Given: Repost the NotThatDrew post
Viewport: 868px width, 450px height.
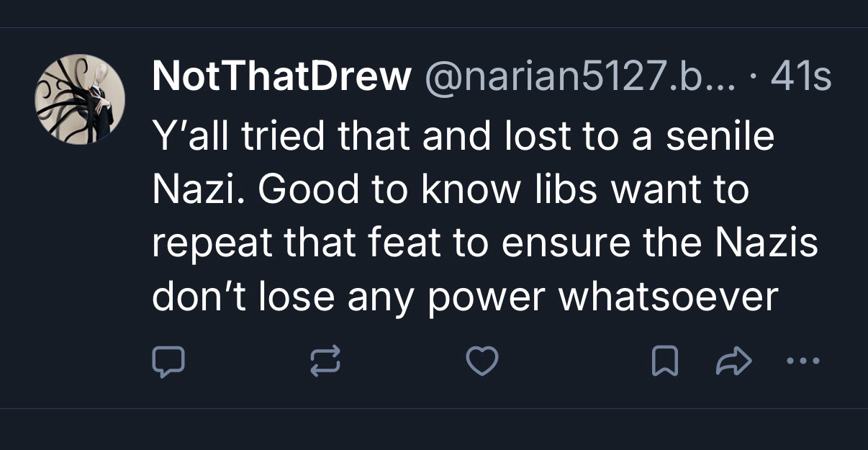Looking at the screenshot, I should (x=324, y=361).
